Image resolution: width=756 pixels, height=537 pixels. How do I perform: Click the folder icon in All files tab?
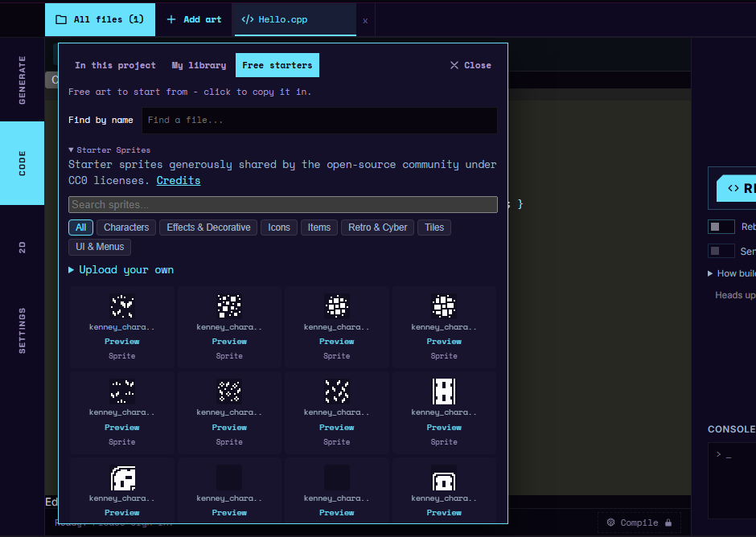coord(61,19)
